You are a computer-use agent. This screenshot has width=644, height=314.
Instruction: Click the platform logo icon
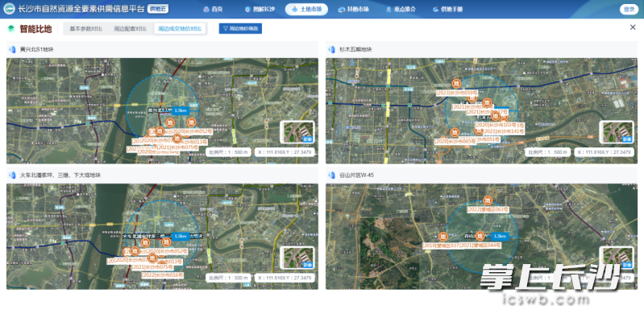tap(9, 9)
